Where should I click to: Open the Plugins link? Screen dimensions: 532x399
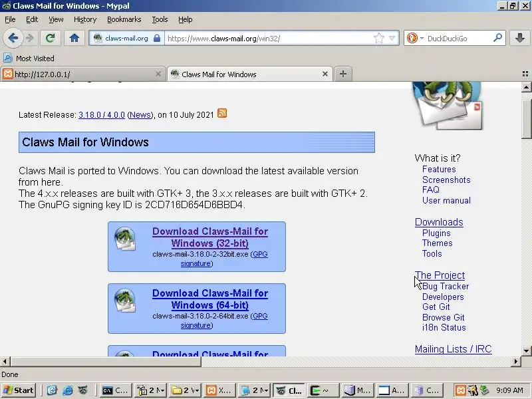tap(436, 233)
